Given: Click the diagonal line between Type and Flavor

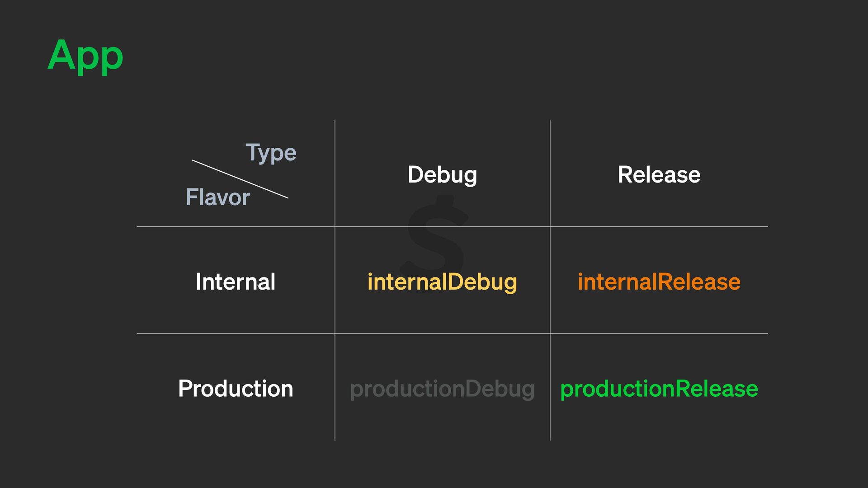Looking at the screenshot, I should coord(240,179).
